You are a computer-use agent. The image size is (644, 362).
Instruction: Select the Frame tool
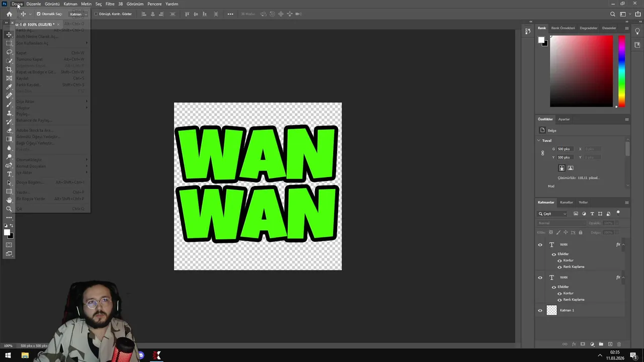click(x=9, y=78)
